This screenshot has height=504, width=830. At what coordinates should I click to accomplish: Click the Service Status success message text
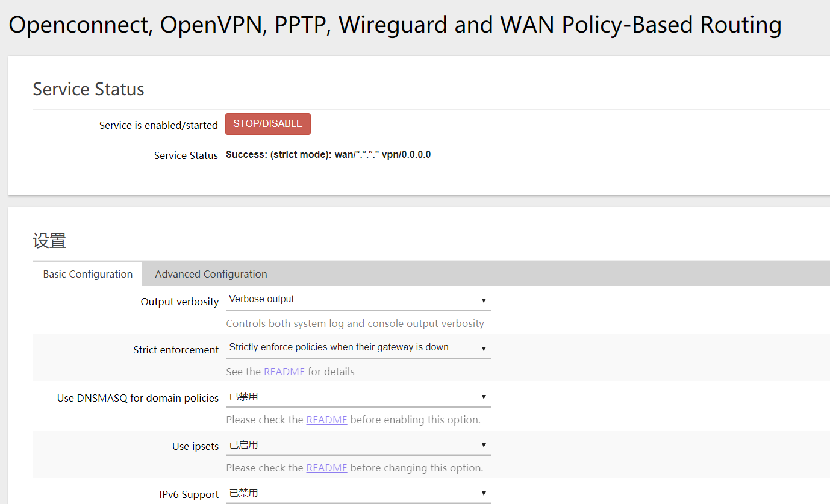point(328,154)
